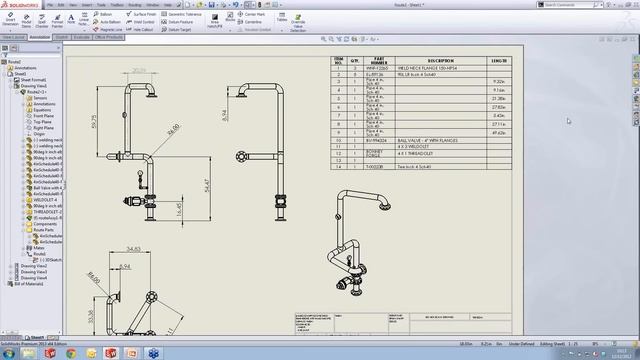Viewport: 640px width, 360px height.
Task: Open the Blocks tool
Action: 230,17
